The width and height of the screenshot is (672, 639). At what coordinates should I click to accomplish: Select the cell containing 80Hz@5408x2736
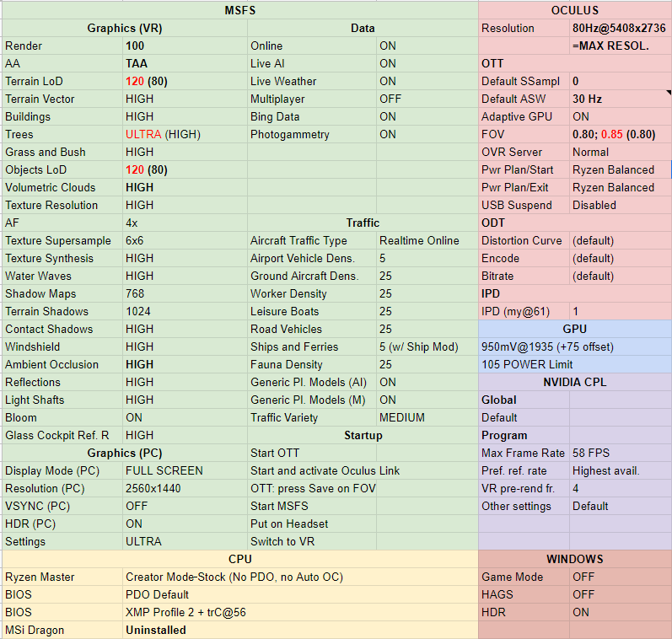tap(619, 28)
